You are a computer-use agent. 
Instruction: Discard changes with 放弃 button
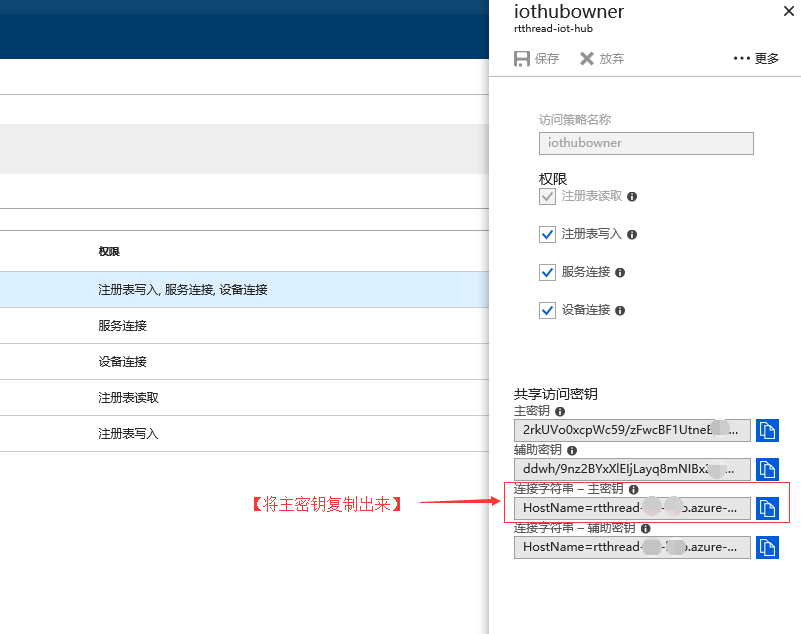tap(602, 59)
